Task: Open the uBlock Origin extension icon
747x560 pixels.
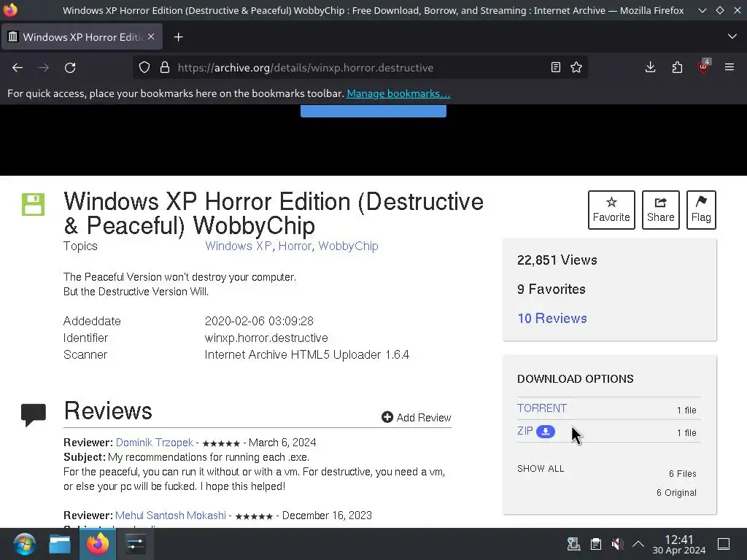Action: click(x=704, y=66)
